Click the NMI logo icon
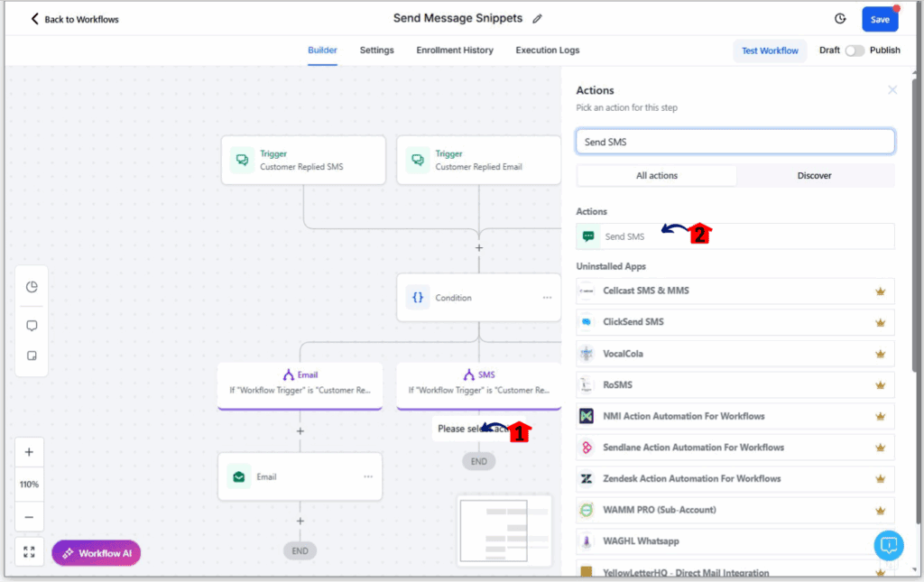 pos(587,416)
